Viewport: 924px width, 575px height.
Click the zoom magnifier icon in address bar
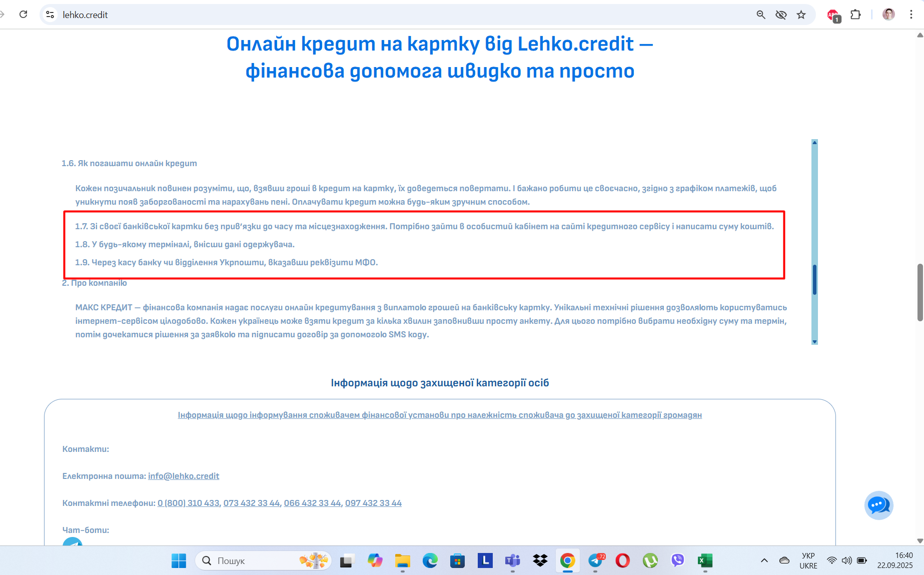761,15
